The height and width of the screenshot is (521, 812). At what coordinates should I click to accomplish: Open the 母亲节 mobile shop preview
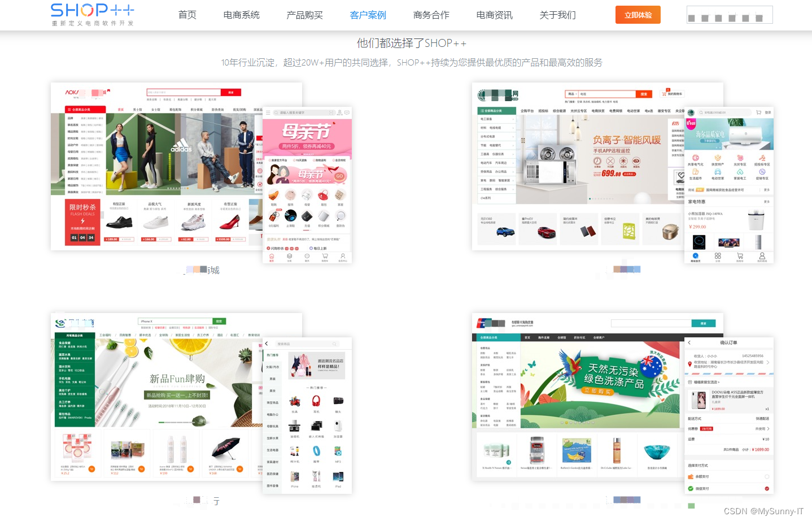click(x=307, y=185)
